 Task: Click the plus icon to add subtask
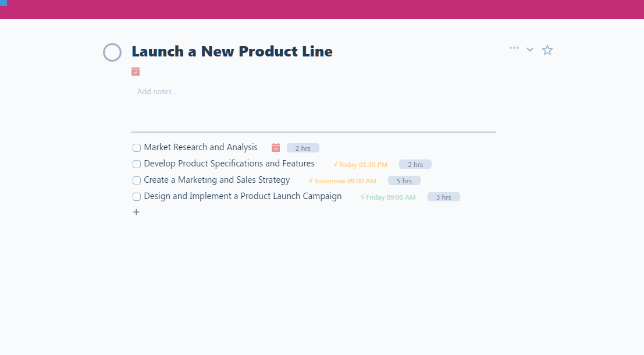[136, 212]
